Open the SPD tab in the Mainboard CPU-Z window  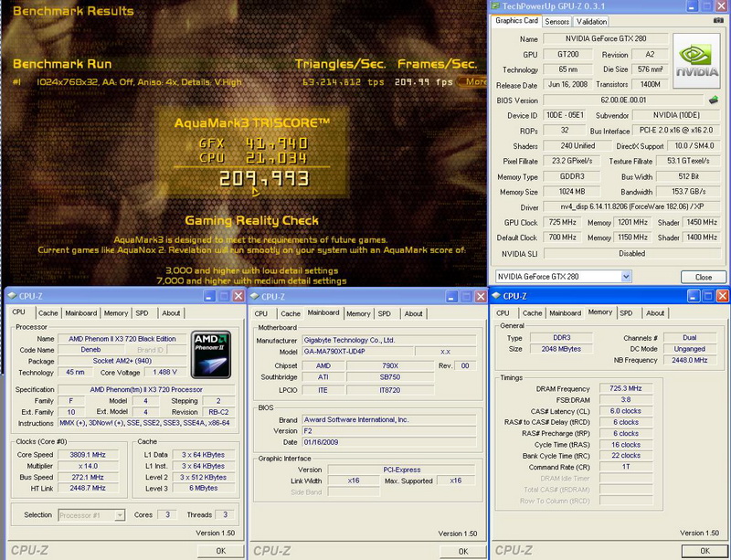(385, 314)
